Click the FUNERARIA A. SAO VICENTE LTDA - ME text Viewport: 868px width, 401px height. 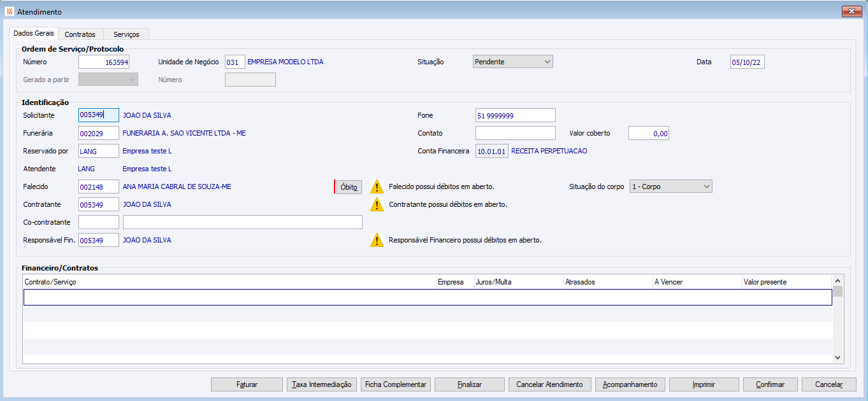tap(184, 133)
